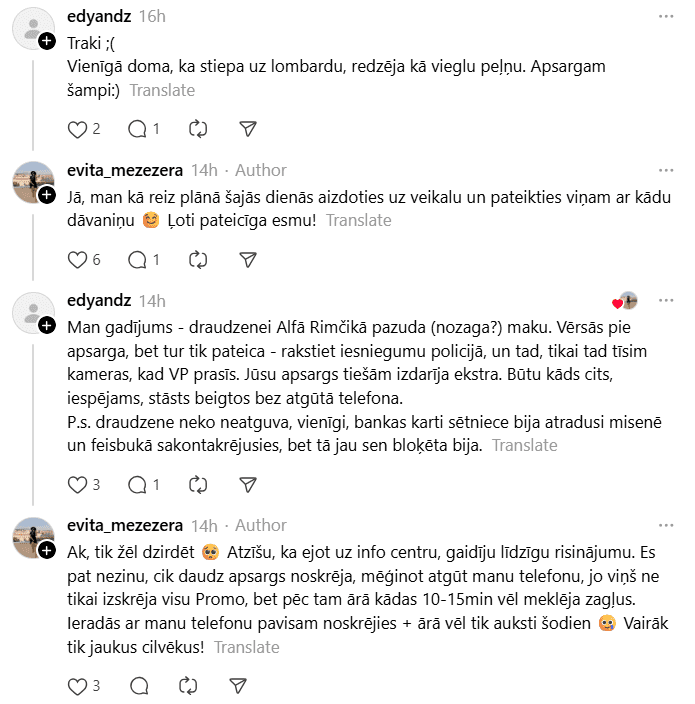Viewport: 695px width, 704px height.
Task: Like edyandz's first comment starting "Traki"
Action: 78,129
